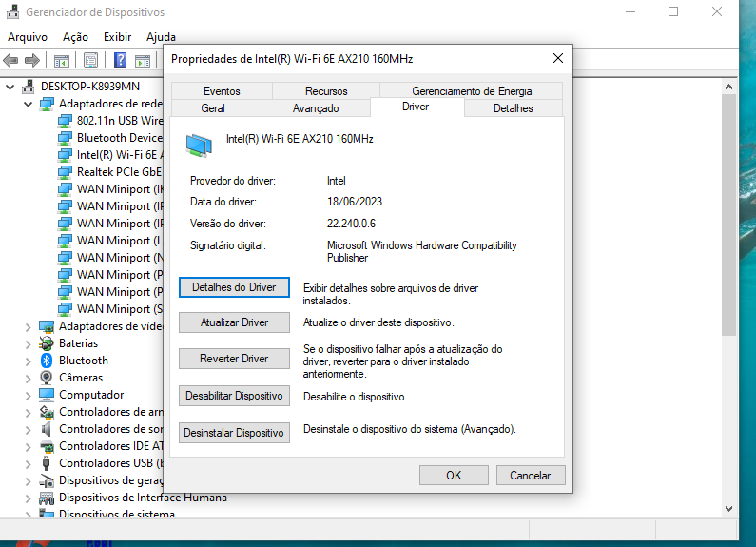Click the blue Help question mark icon

pos(120,60)
